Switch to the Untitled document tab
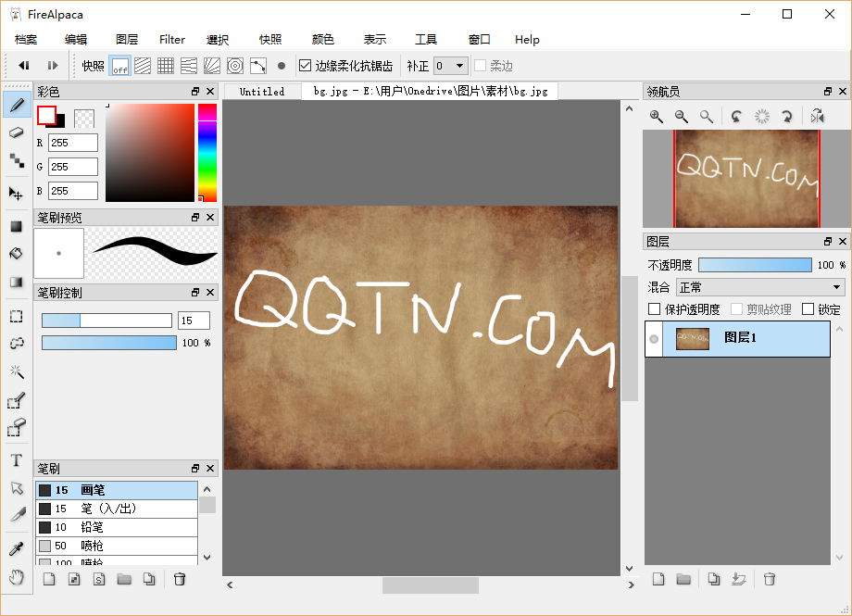The image size is (852, 616). [x=262, y=92]
